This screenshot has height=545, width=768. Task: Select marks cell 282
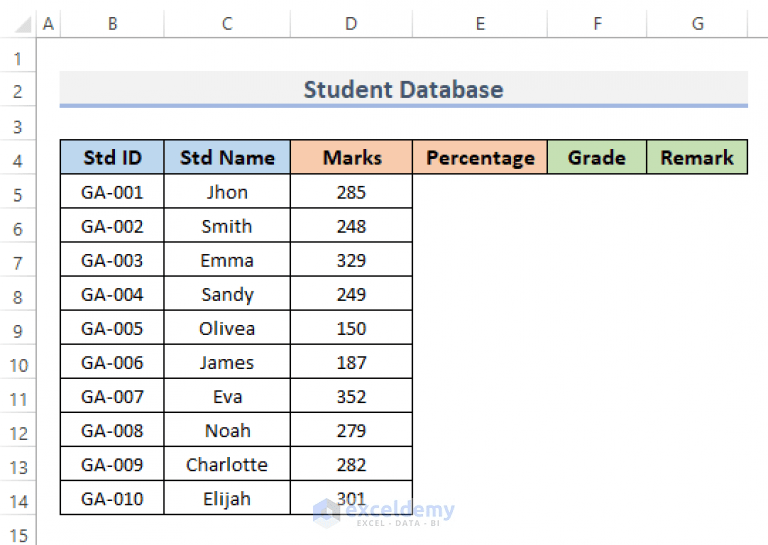pyautogui.click(x=351, y=464)
